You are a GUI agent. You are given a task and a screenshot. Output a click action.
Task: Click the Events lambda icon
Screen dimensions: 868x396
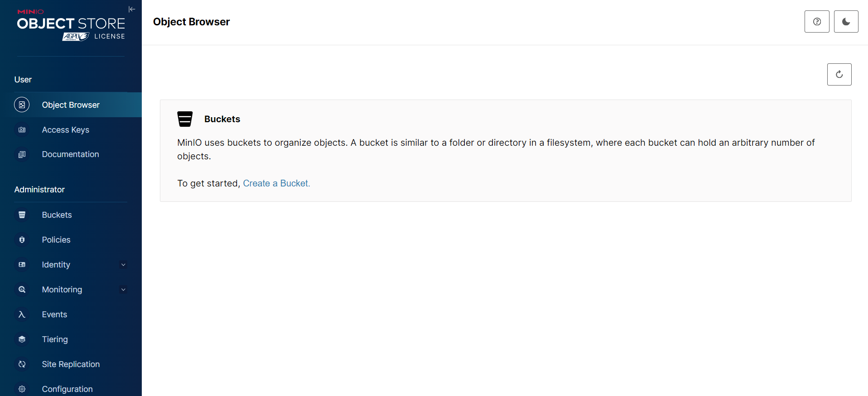pyautogui.click(x=22, y=315)
